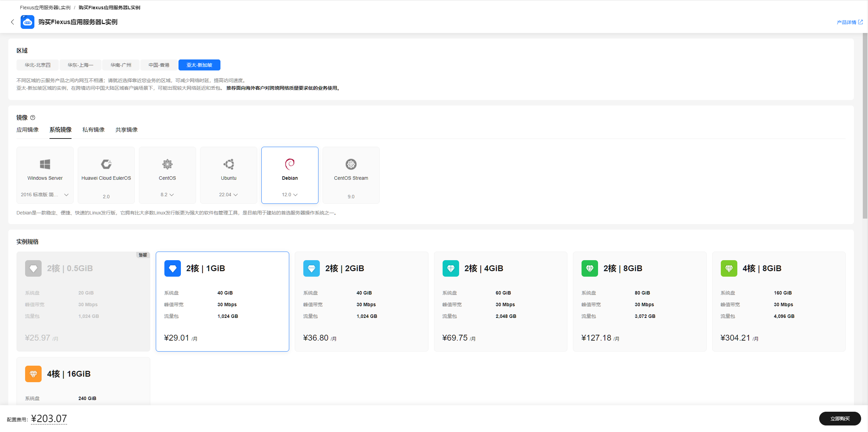Click the Huawei Cloud EulerOS logo
Image resolution: width=868 pixels, height=432 pixels.
106,164
